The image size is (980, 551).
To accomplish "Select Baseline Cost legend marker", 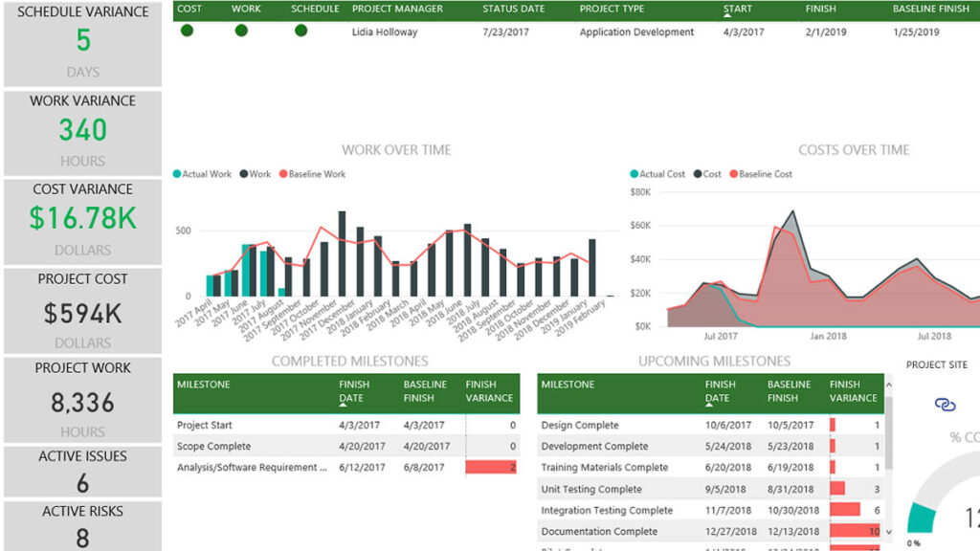I will pos(734,174).
